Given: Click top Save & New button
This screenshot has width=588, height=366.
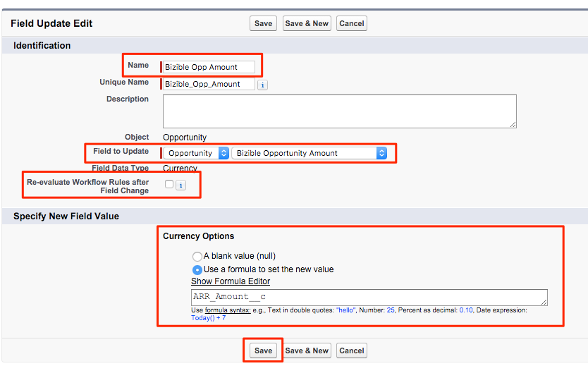Looking at the screenshot, I should [x=307, y=23].
